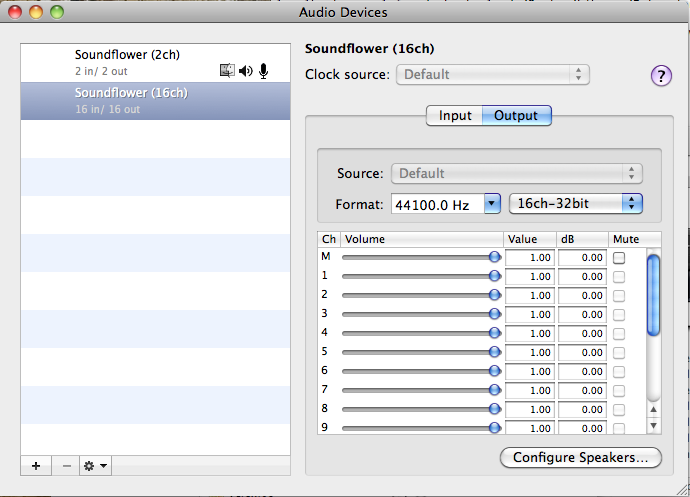Open the 44100.0 Hz sample rate combo arrow
The image size is (690, 497).
point(492,204)
